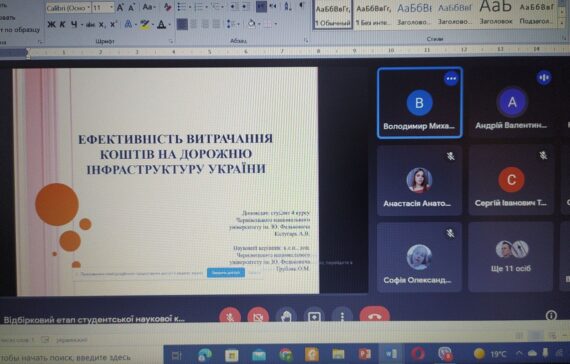The image size is (570, 364).
Task: Switch to Chrome in taskbar
Action: click(286, 355)
